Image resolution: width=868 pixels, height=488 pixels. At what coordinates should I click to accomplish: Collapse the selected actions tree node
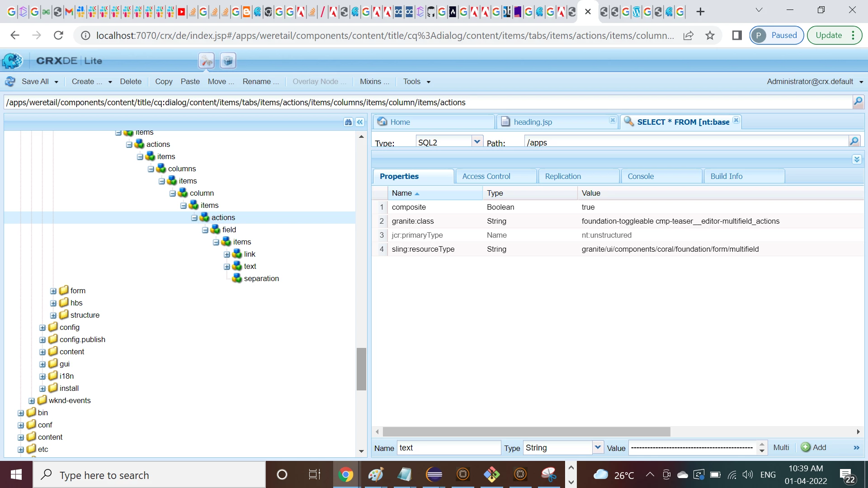click(x=194, y=218)
